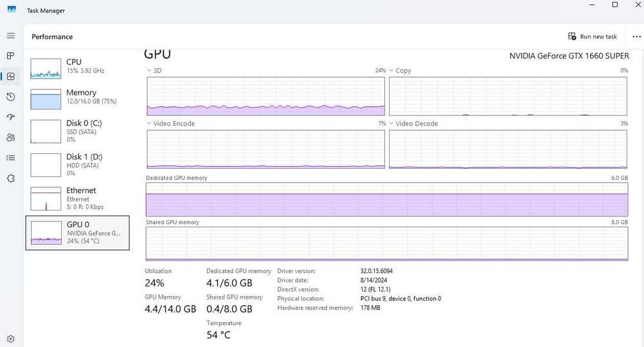The height and width of the screenshot is (347, 644).
Task: Open the hamburger navigation menu
Action: (10, 35)
